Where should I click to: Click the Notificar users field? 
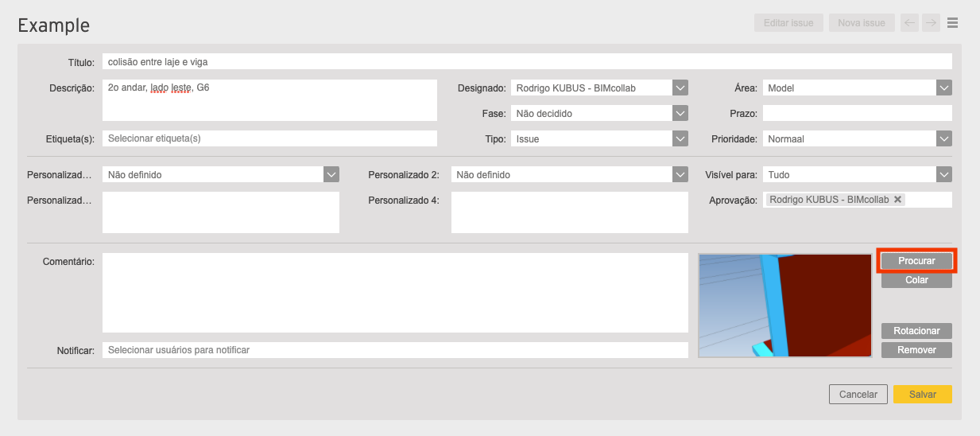tap(395, 350)
